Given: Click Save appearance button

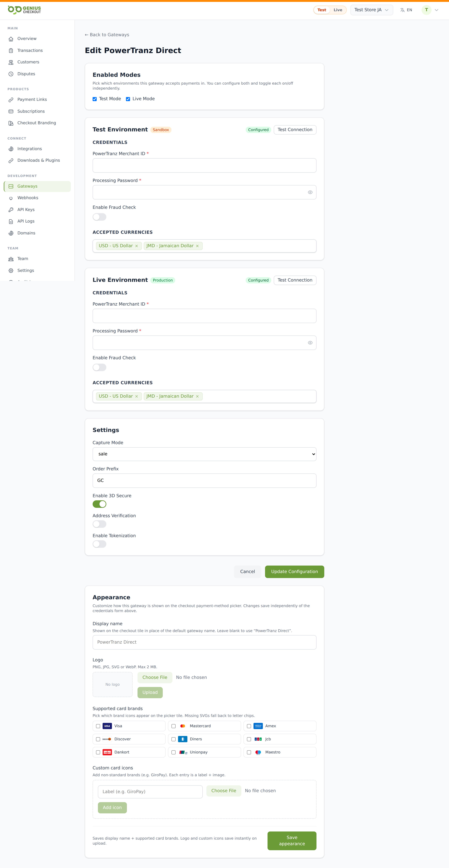Looking at the screenshot, I should [x=292, y=840].
